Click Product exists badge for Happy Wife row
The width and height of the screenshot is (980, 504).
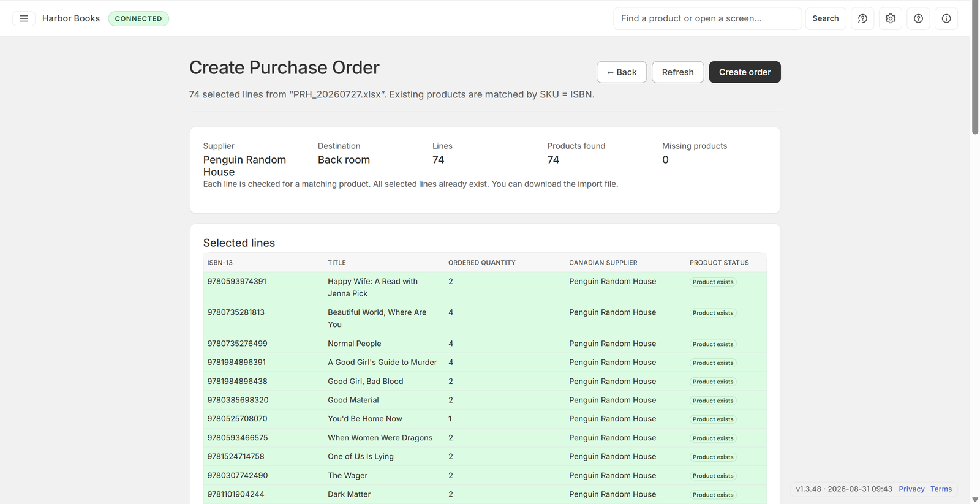tap(713, 282)
